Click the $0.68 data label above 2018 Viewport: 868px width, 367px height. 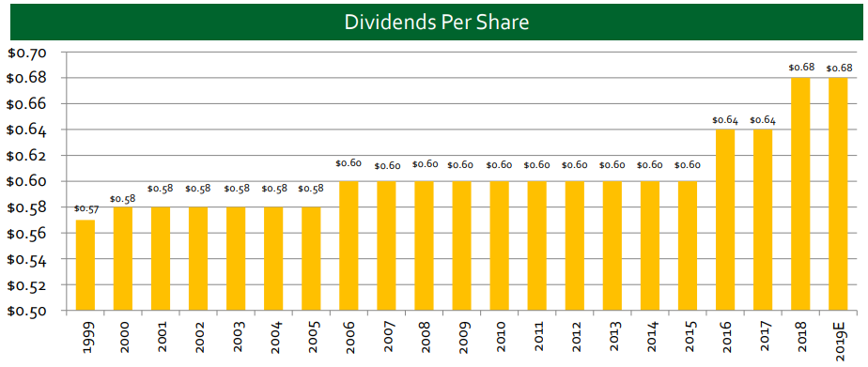point(800,68)
